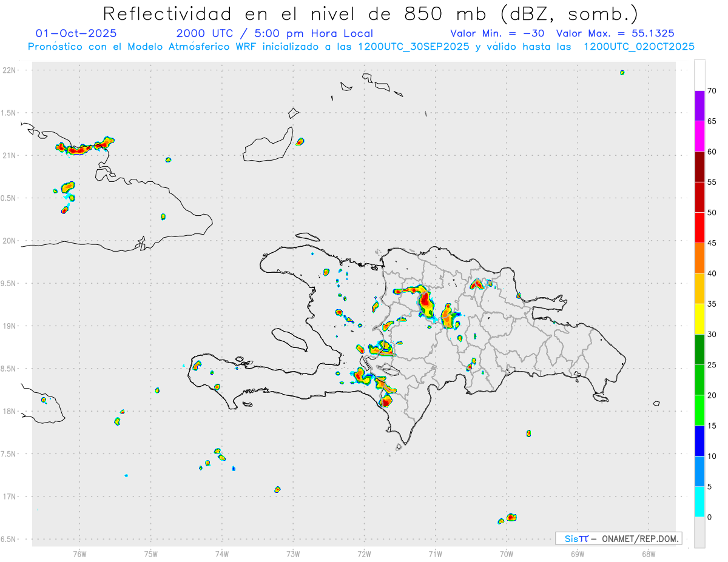This screenshot has height=562, width=728.
Task: Click the '20N' latitude axis label
Action: 10,241
